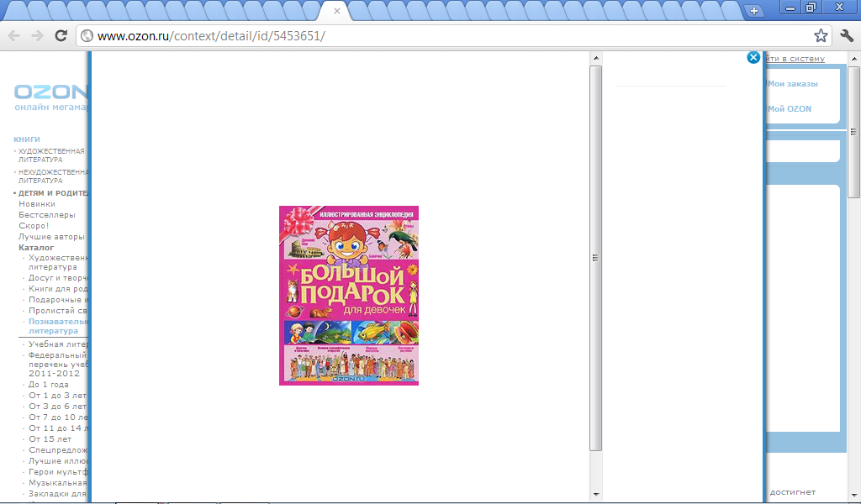Minimize the Chrome window
The image size is (861, 504).
point(790,8)
